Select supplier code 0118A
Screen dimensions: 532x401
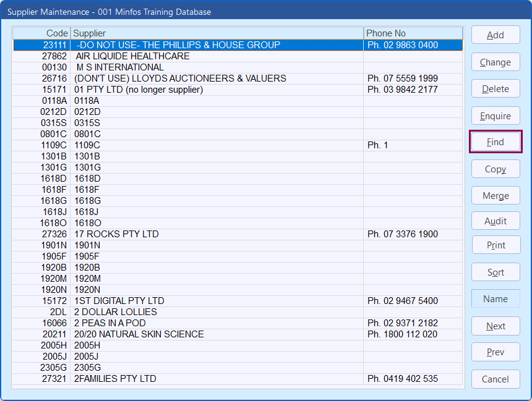pyautogui.click(x=238, y=101)
